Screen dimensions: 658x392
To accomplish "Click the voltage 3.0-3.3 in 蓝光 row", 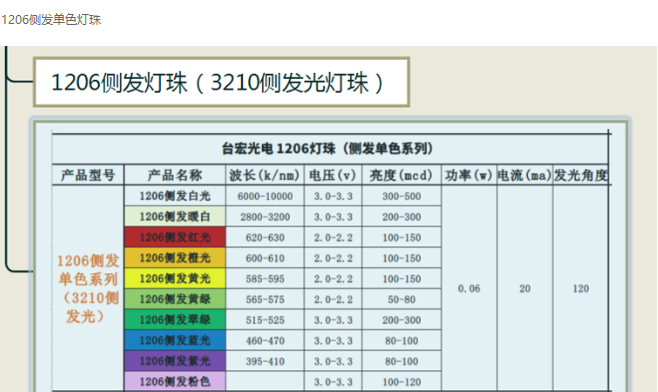I will pos(333,341).
